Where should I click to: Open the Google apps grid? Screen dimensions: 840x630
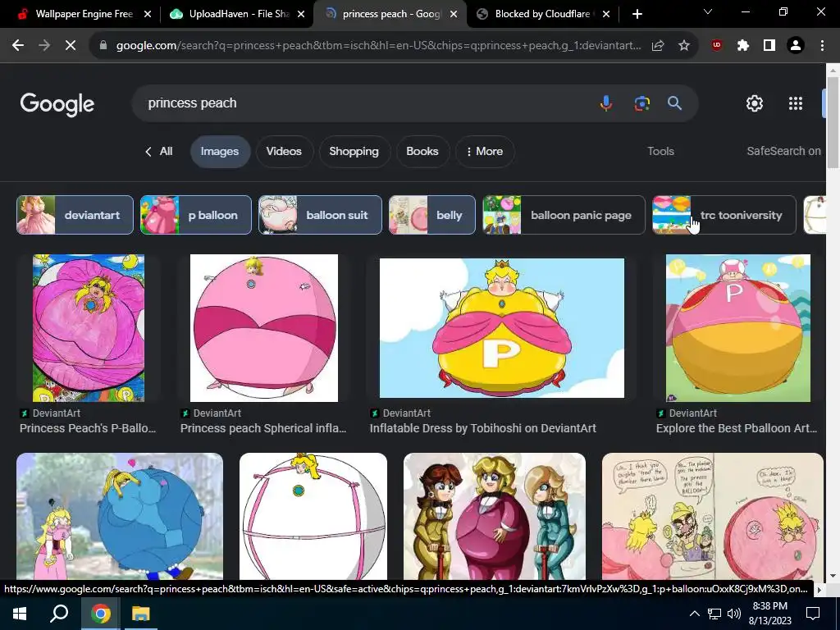pyautogui.click(x=796, y=103)
